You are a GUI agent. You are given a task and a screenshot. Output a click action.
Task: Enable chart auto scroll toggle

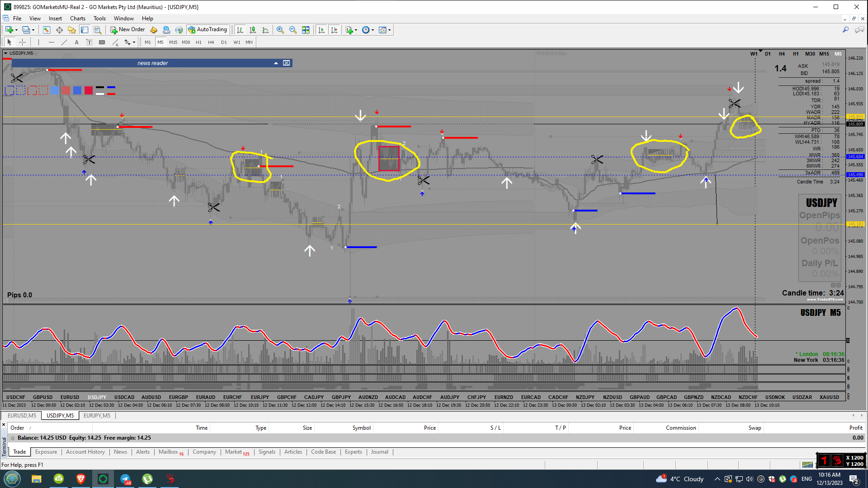point(321,30)
